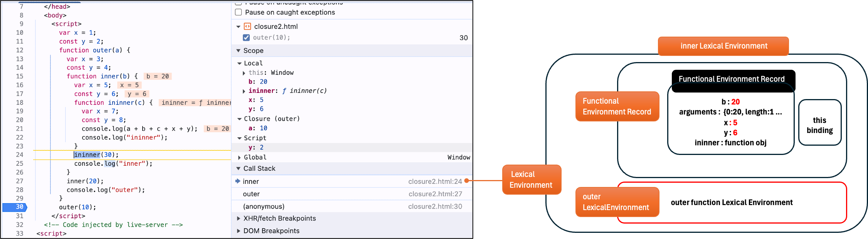Expand the this: Window entry
Screen dimensions: 868x239
point(244,73)
